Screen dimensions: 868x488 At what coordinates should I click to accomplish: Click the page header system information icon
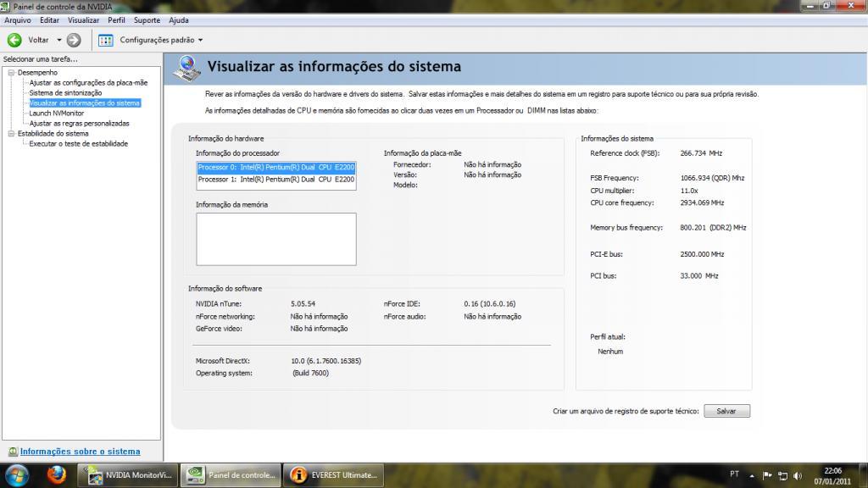click(186, 69)
